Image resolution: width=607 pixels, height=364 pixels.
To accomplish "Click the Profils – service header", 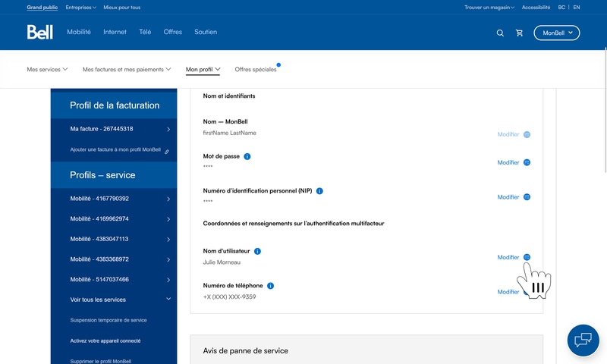I will 114,175.
